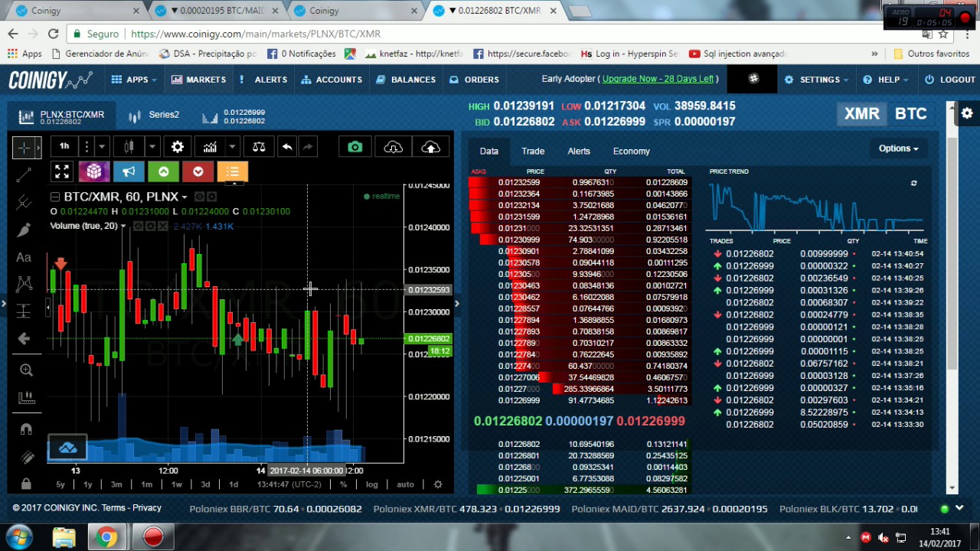This screenshot has height=551, width=980.
Task: Toggle visibility of BTC/XMR series
Action: click(x=199, y=197)
